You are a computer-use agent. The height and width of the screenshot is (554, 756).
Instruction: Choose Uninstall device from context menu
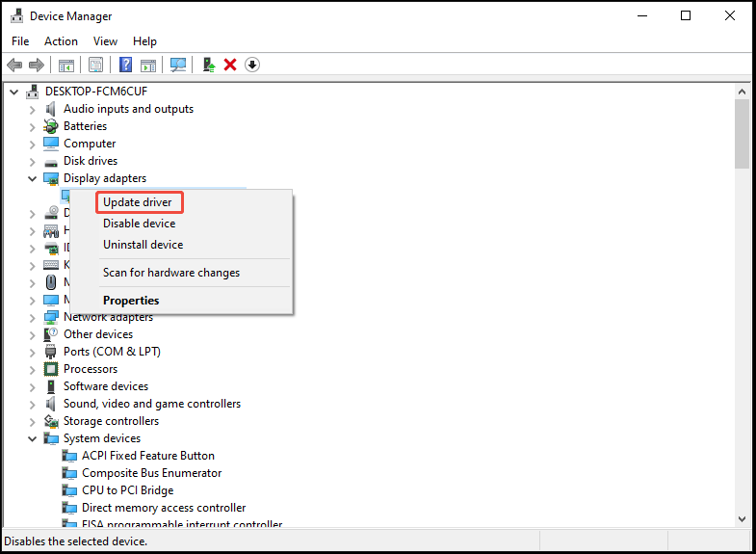181,245
